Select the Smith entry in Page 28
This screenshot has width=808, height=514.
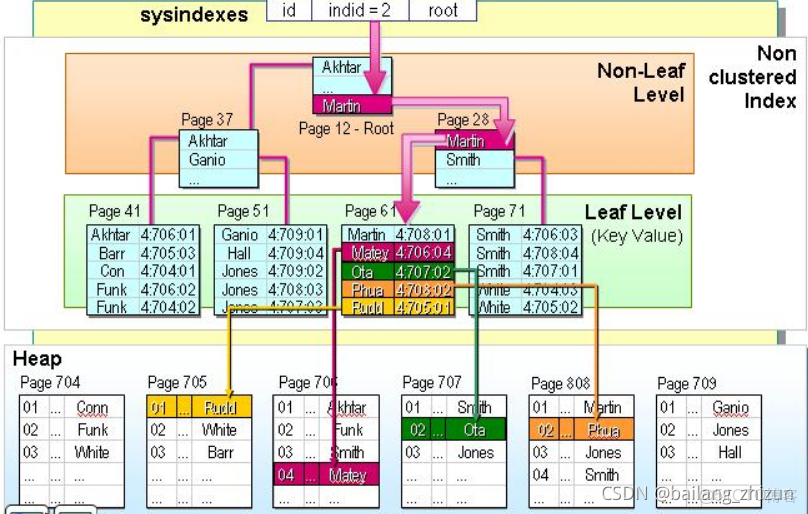tap(475, 160)
